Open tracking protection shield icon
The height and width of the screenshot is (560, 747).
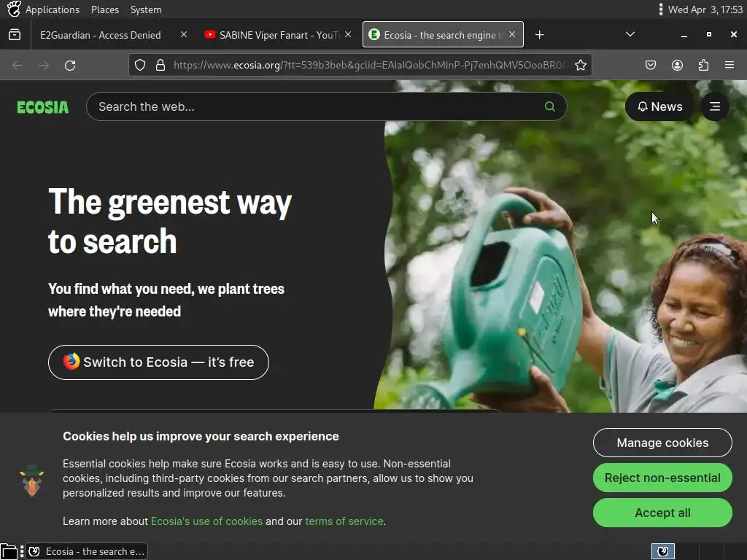click(139, 65)
